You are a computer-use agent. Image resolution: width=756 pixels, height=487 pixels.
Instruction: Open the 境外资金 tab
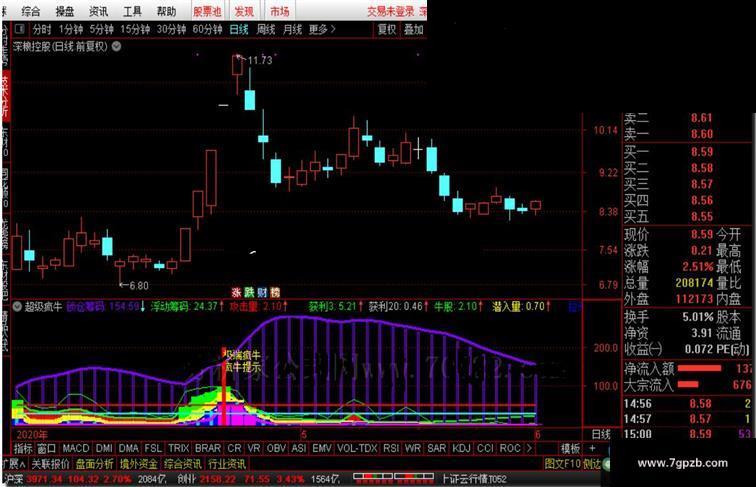139,464
